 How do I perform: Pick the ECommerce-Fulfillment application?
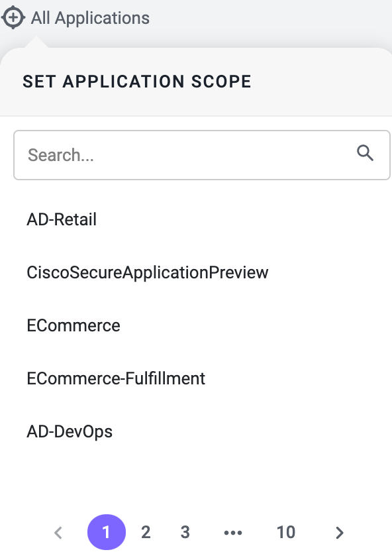(116, 378)
